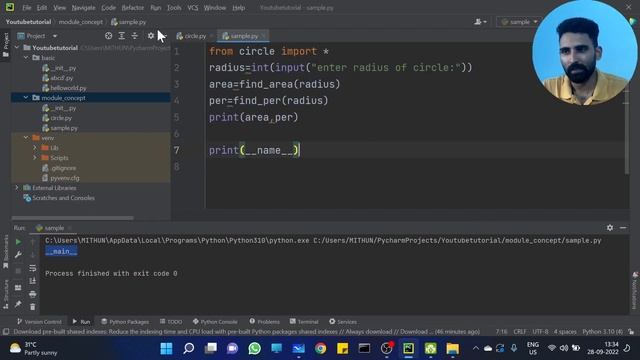Hide the Run panel with minimize icon
640x360 pixels.
click(623, 228)
